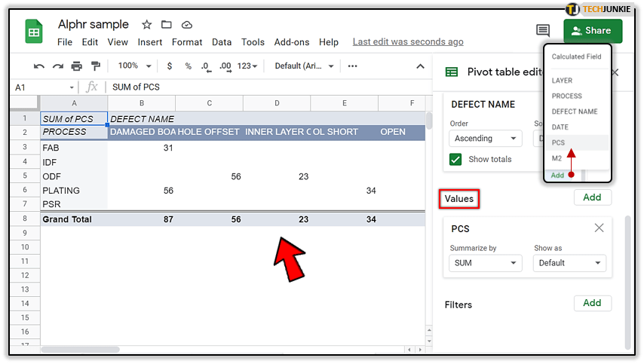Open the Order Ascending dropdown
644x364 pixels.
click(x=486, y=139)
